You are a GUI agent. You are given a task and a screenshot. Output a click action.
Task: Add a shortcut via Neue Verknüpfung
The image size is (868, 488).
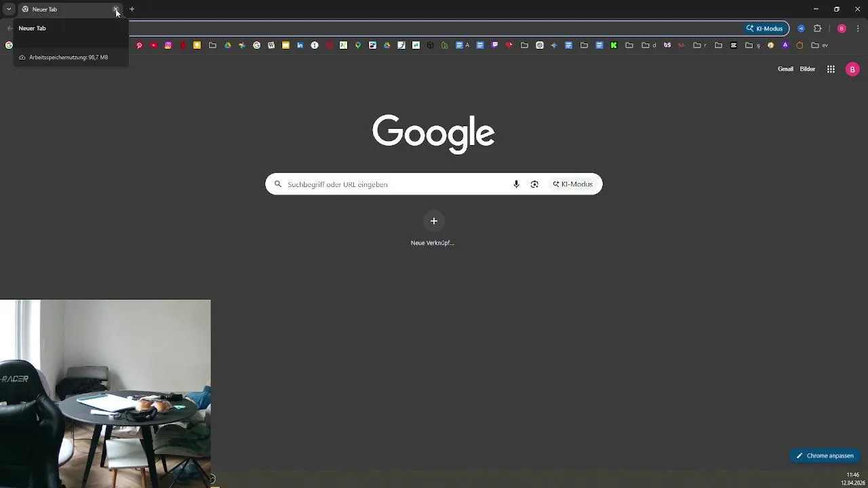tap(433, 228)
